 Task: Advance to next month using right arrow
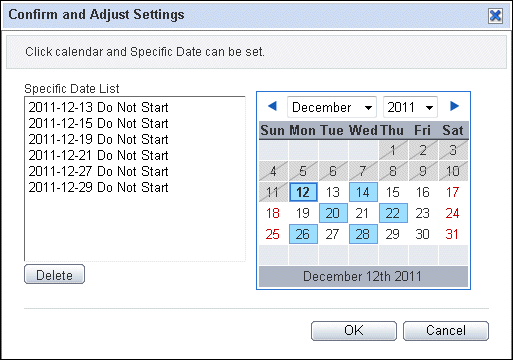point(454,106)
